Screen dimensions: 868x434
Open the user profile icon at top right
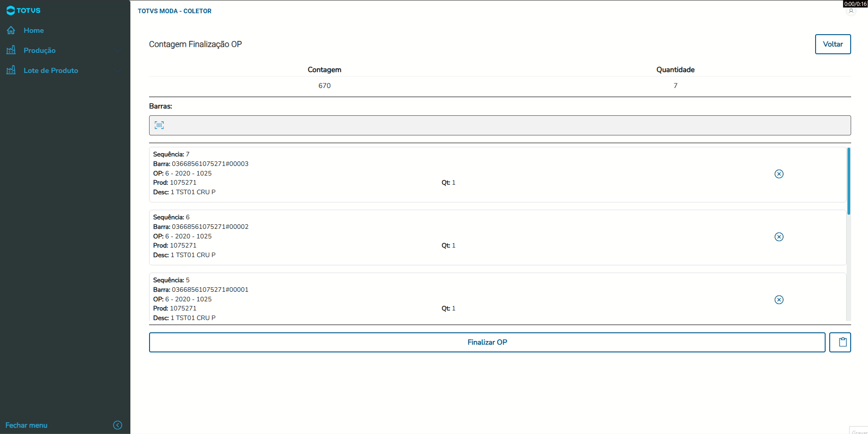click(x=851, y=11)
